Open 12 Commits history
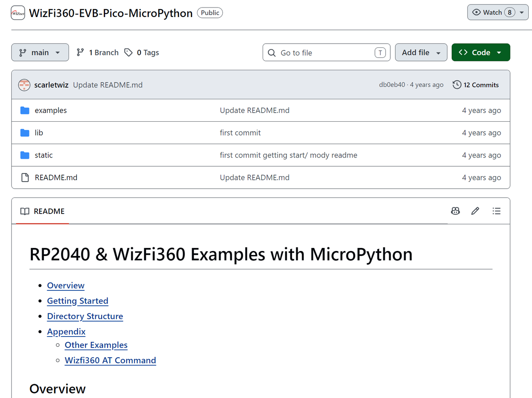This screenshot has width=532, height=398. click(x=475, y=85)
